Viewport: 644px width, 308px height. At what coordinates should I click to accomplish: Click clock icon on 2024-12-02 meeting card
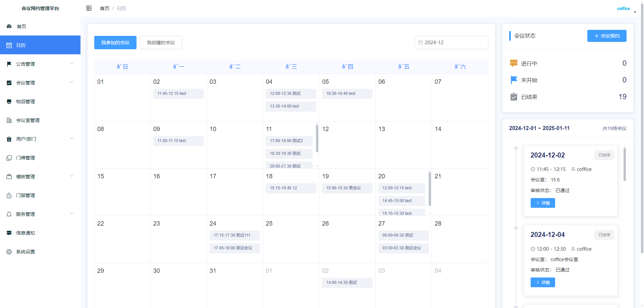pos(533,169)
